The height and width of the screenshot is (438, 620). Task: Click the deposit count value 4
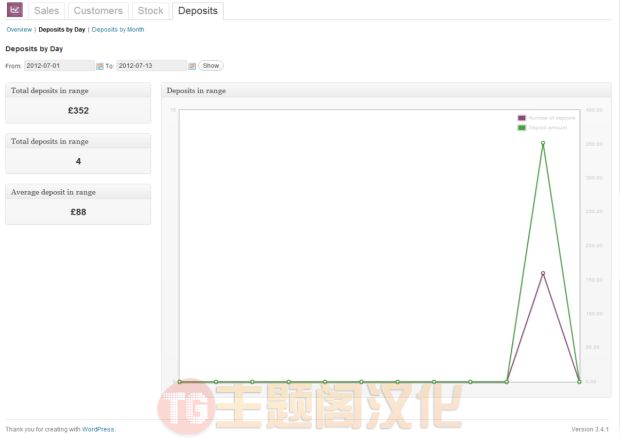click(78, 161)
